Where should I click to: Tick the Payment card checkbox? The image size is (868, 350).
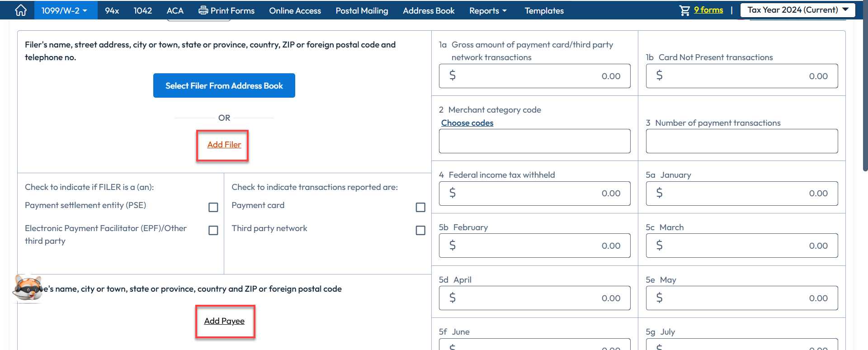point(420,207)
